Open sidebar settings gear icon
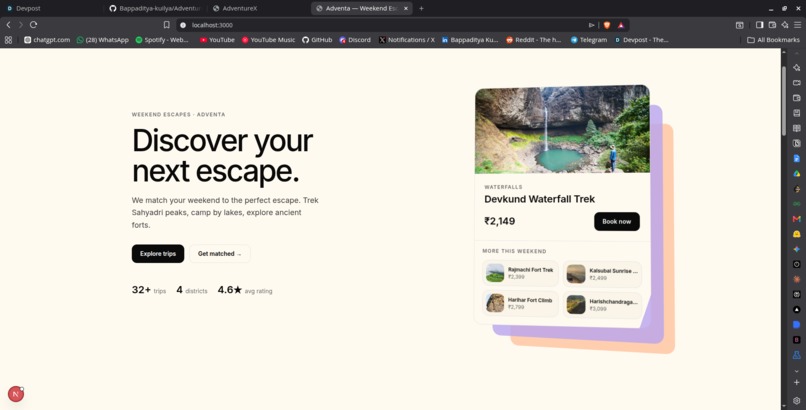Viewport: 806px width, 410px height. tap(796, 400)
